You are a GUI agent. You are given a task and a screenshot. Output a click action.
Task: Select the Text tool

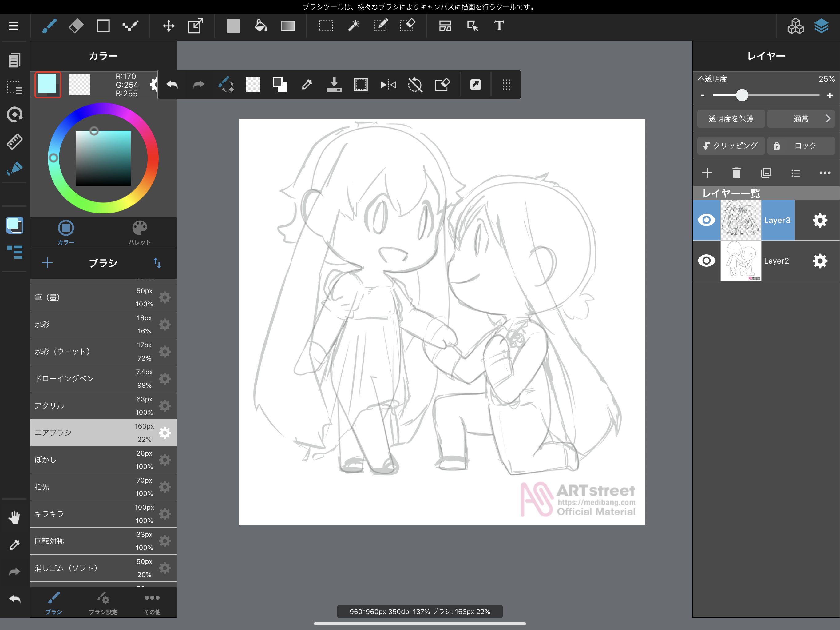pos(499,26)
